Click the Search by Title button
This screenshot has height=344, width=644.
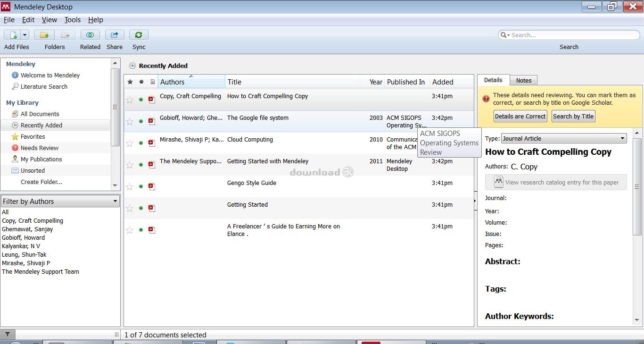tap(573, 116)
